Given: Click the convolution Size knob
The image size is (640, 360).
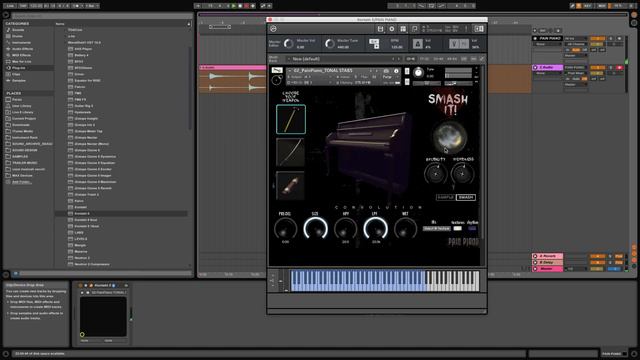Looking at the screenshot, I should pos(316,229).
